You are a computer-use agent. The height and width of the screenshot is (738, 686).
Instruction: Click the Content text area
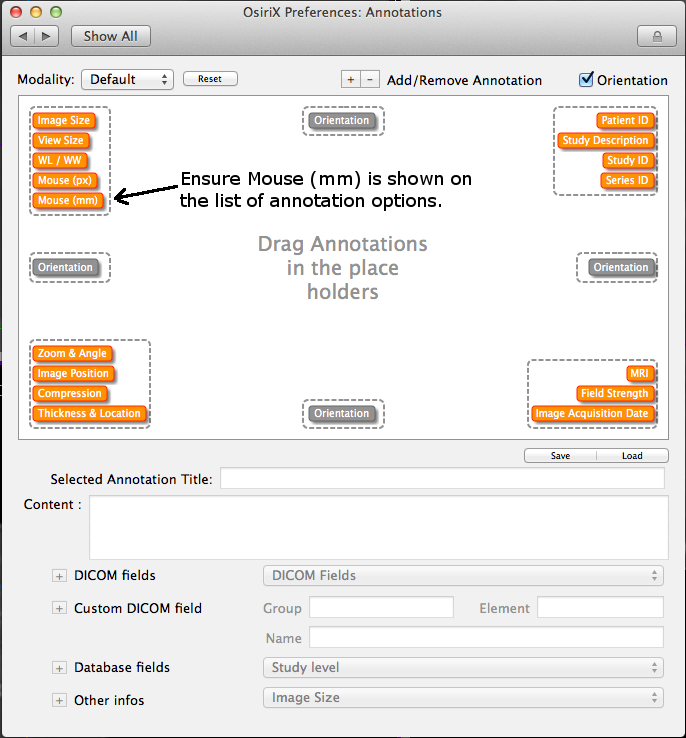[379, 528]
